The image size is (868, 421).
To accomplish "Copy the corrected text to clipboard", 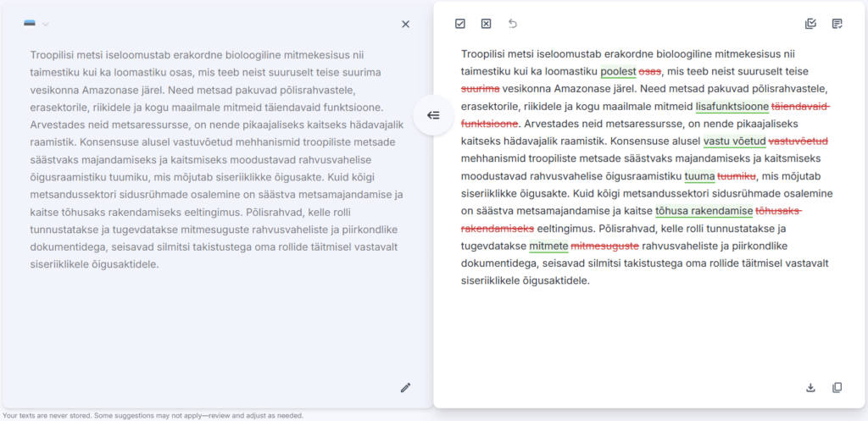I will [837, 388].
